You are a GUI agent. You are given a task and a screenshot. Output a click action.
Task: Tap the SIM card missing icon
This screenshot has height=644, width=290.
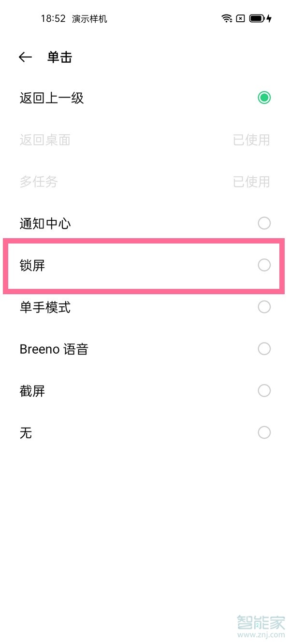click(240, 18)
